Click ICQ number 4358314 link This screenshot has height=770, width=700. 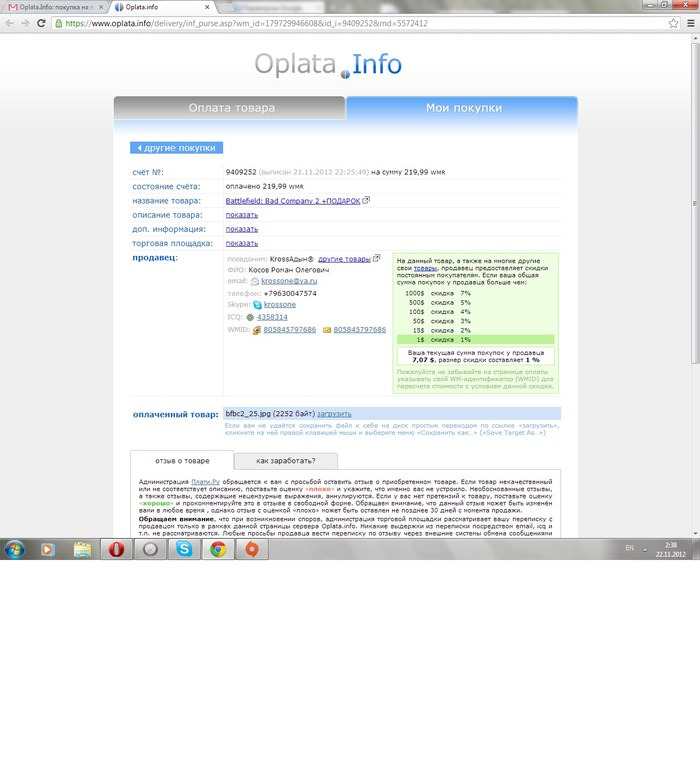click(272, 317)
